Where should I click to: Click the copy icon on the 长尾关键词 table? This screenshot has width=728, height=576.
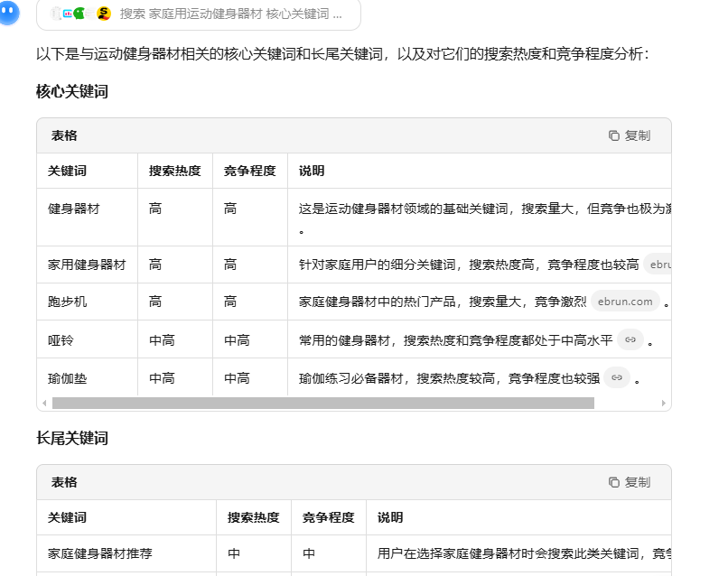tap(629, 482)
